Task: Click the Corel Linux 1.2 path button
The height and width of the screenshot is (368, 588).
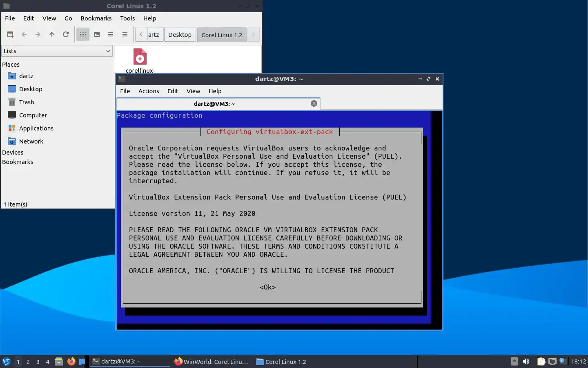Action: (x=222, y=35)
